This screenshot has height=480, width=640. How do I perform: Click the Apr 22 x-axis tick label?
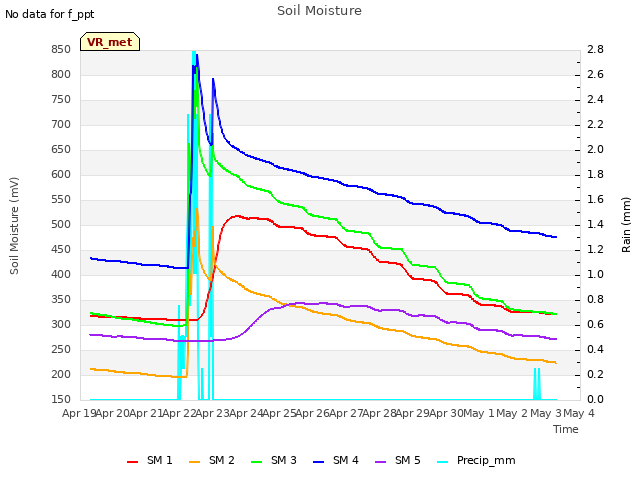click(179, 413)
